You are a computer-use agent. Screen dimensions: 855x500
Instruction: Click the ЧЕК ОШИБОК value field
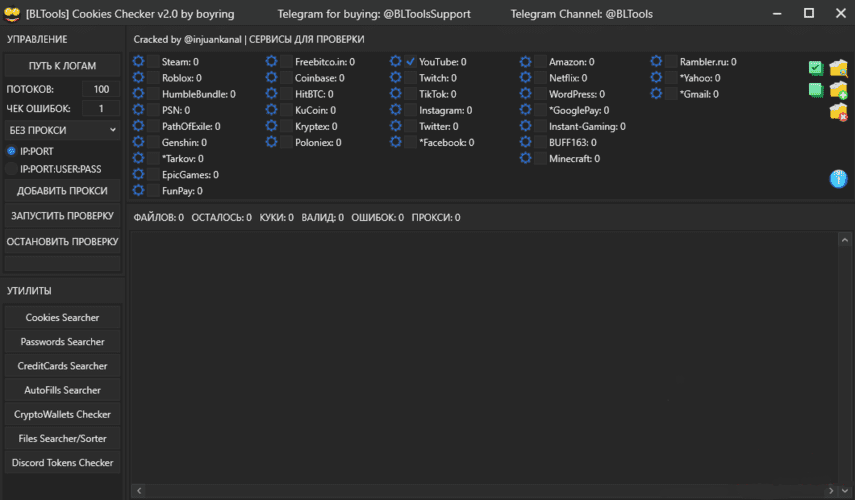pyautogui.click(x=101, y=109)
